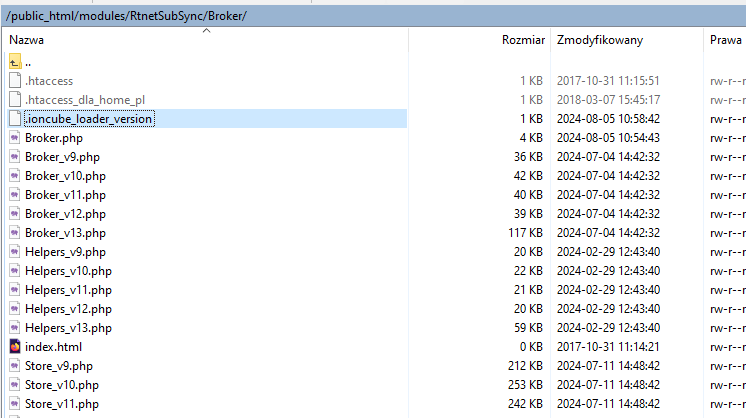This screenshot has height=418, width=746.
Task: Click the 0 KB size of index.html
Action: coord(531,347)
